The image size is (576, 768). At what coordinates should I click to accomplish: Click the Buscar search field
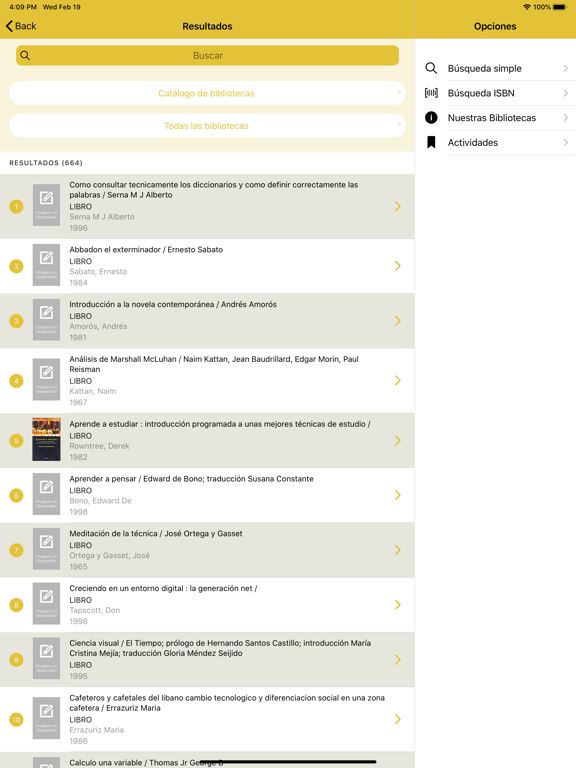point(207,55)
